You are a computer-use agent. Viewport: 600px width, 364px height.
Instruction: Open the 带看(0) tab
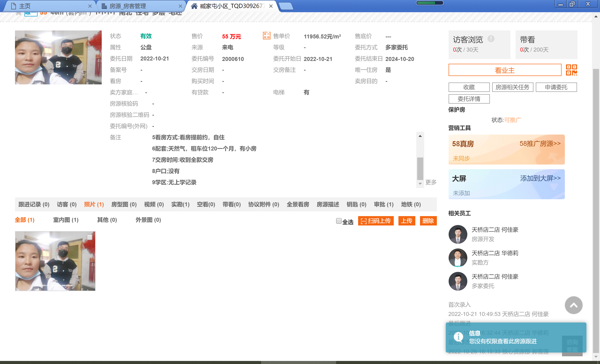click(x=232, y=204)
